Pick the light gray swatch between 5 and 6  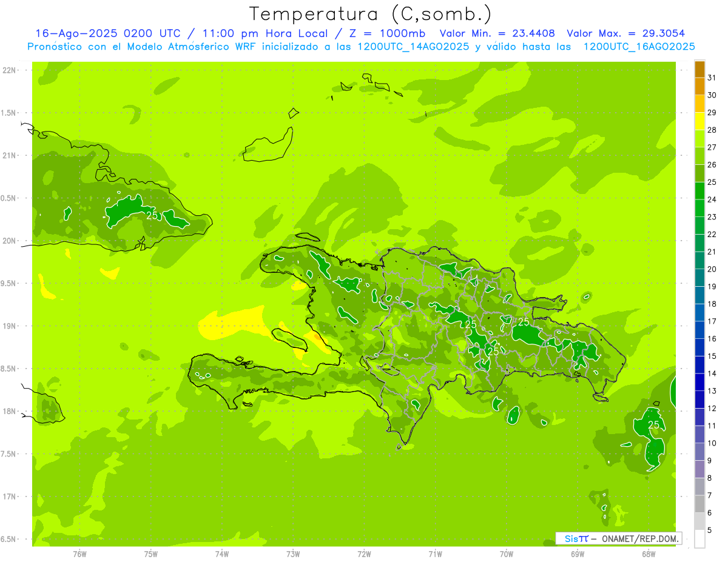click(699, 521)
